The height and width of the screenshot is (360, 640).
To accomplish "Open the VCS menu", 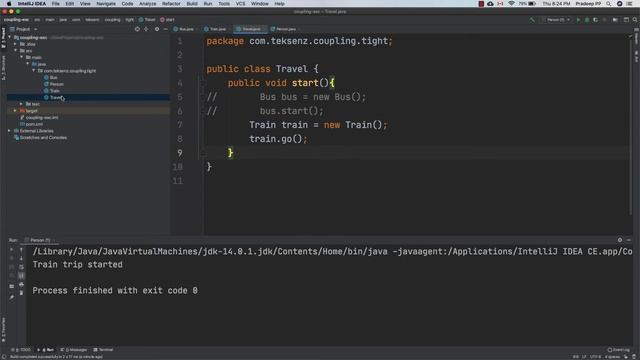I will click(x=240, y=4).
